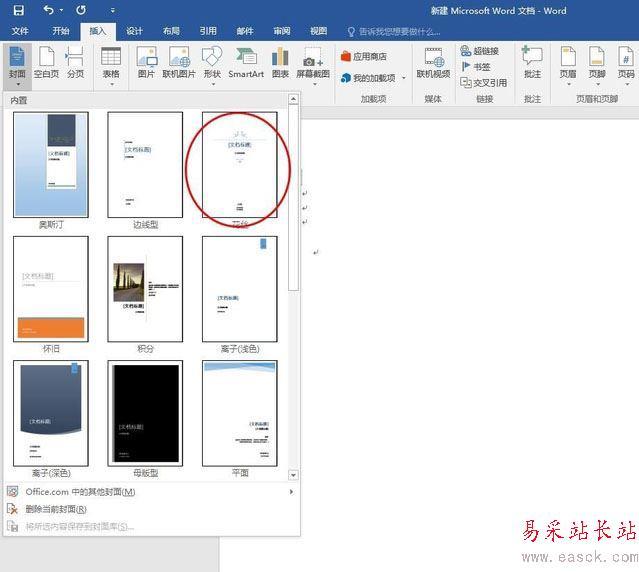639x572 pixels.
Task: Insert a 图片 picture
Action: coord(146,63)
